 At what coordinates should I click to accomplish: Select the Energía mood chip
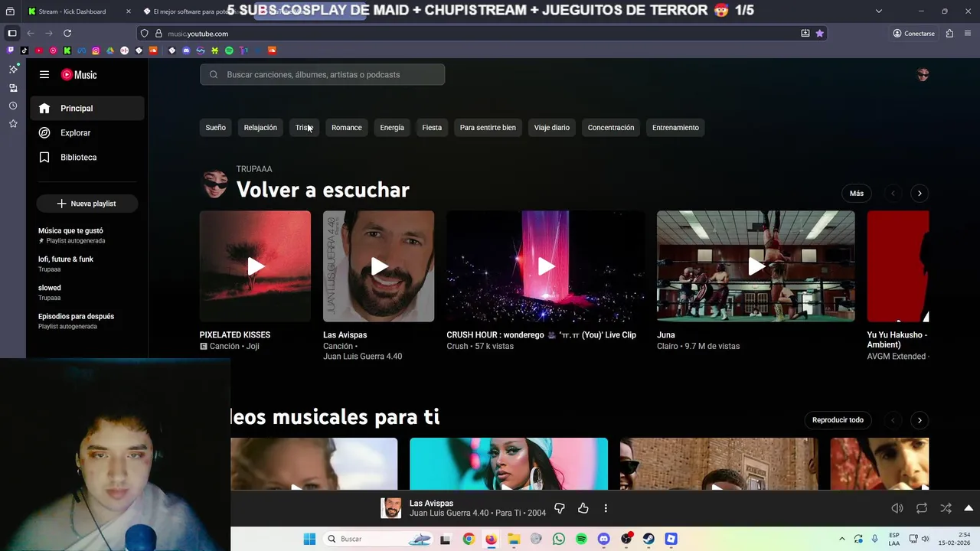coord(392,128)
